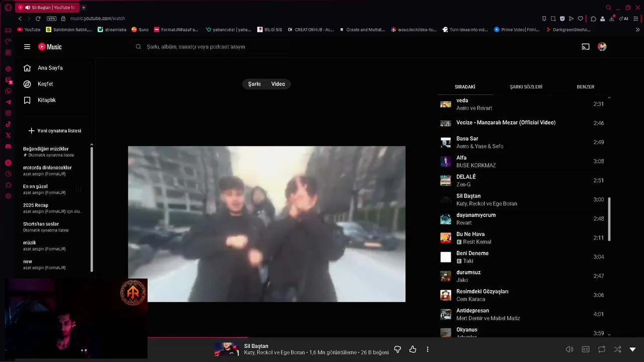Click the song progress bar

[x=322, y=337]
